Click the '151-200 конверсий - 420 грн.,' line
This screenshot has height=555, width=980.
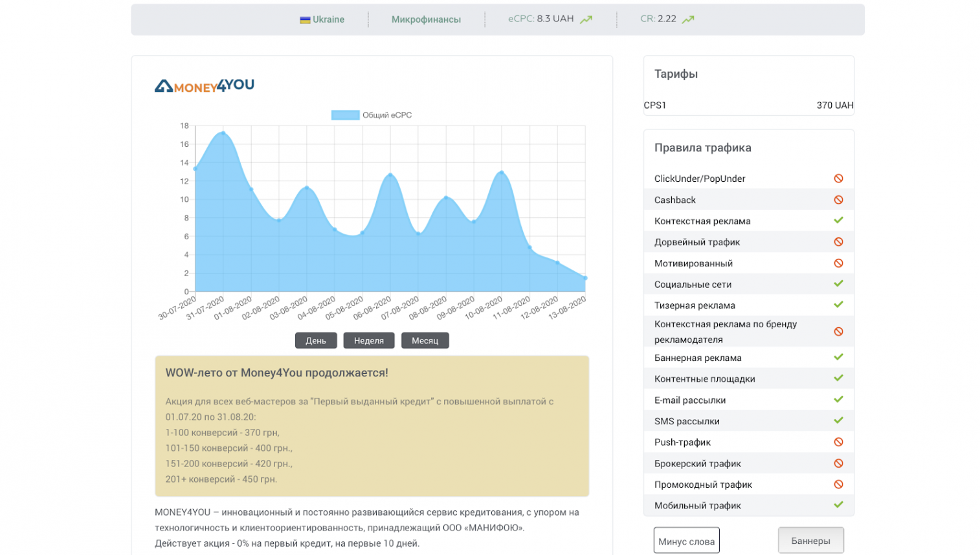(228, 464)
